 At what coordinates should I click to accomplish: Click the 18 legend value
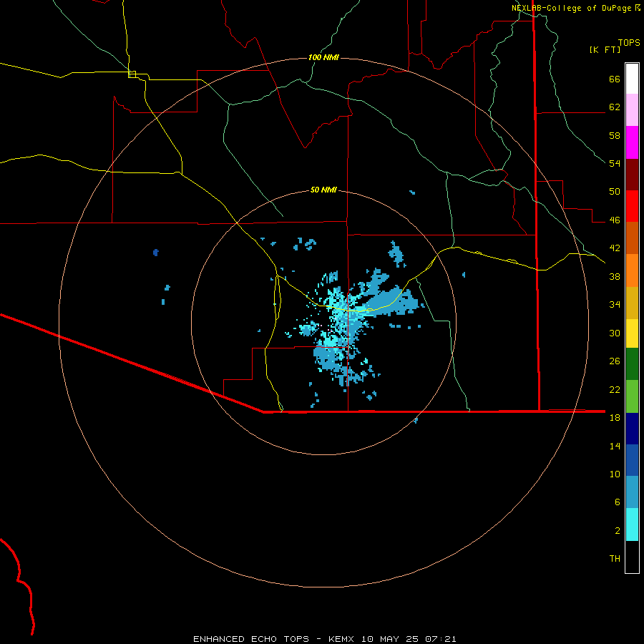615,417
